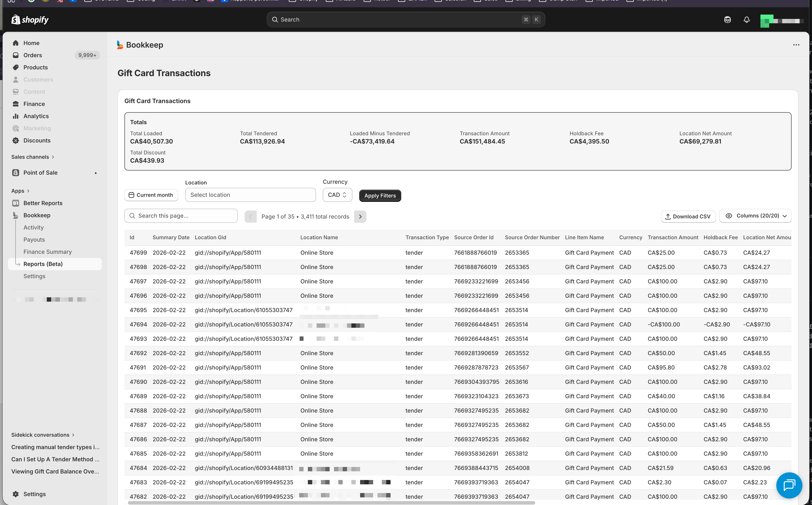Open Discounts in the sidebar
This screenshot has height=505, width=812.
(x=37, y=141)
